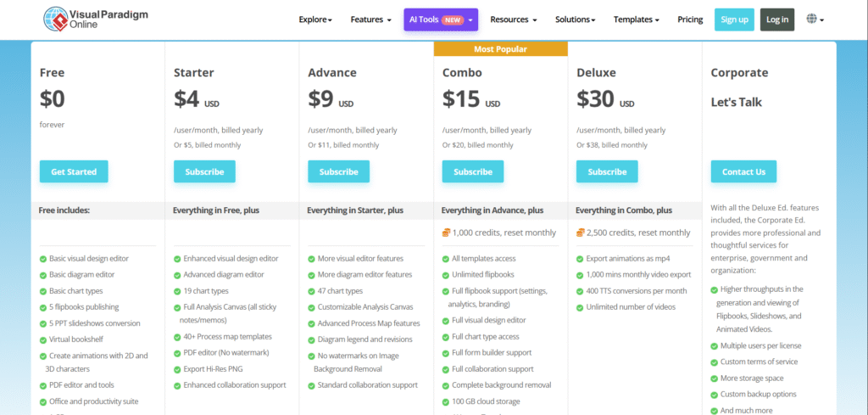Click the check icon next to More storage space
This screenshot has height=415, width=868.
(714, 379)
